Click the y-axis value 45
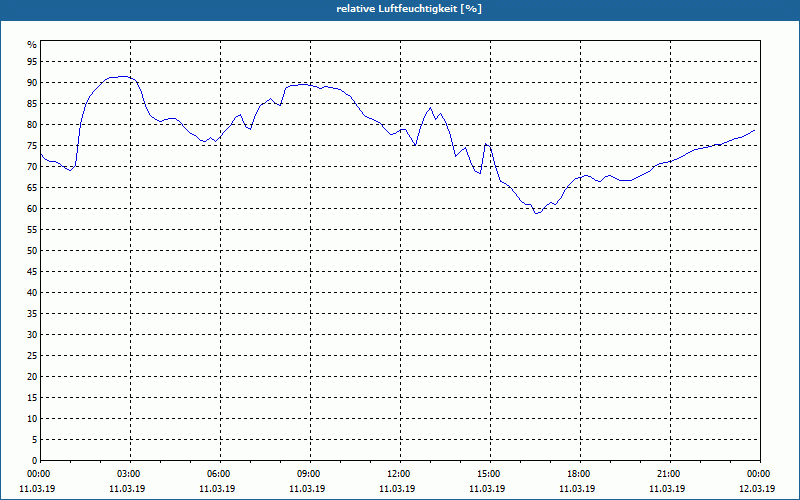 pos(32,271)
